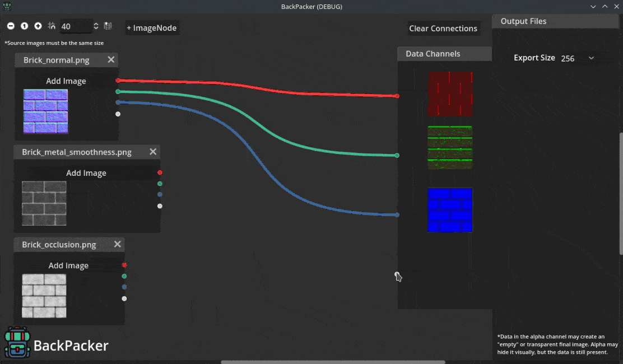Click the red output port on Brick_metal_smoothness.png
Image resolution: width=623 pixels, height=364 pixels.
click(x=160, y=172)
